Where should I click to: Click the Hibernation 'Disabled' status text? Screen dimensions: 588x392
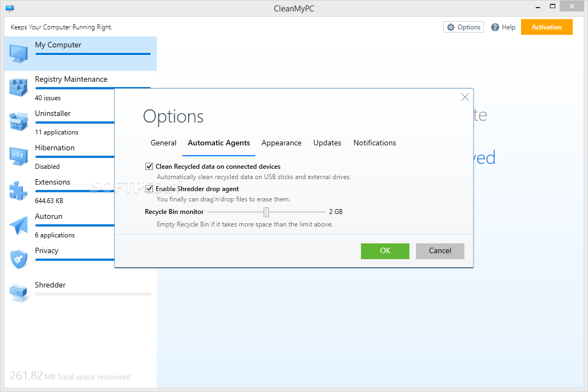[x=47, y=167]
